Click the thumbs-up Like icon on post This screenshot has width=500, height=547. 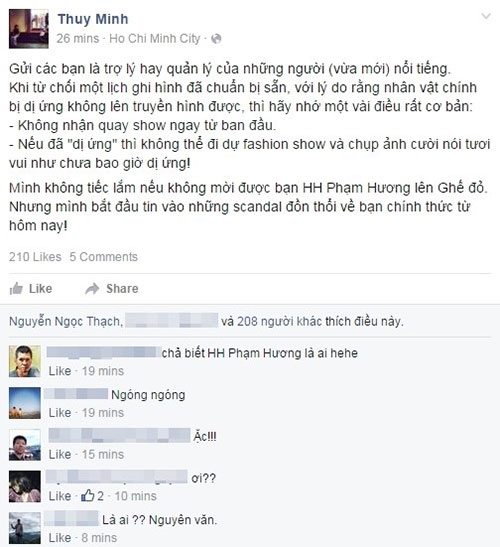tap(16, 289)
